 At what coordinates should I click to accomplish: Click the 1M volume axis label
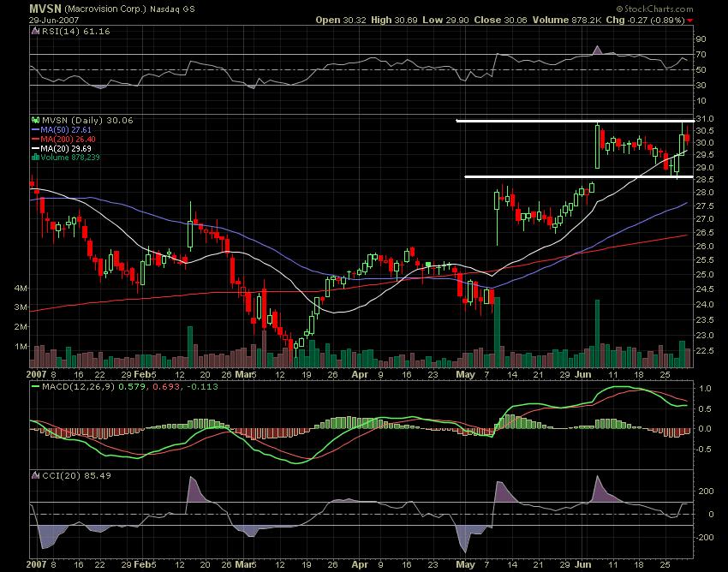click(x=21, y=346)
